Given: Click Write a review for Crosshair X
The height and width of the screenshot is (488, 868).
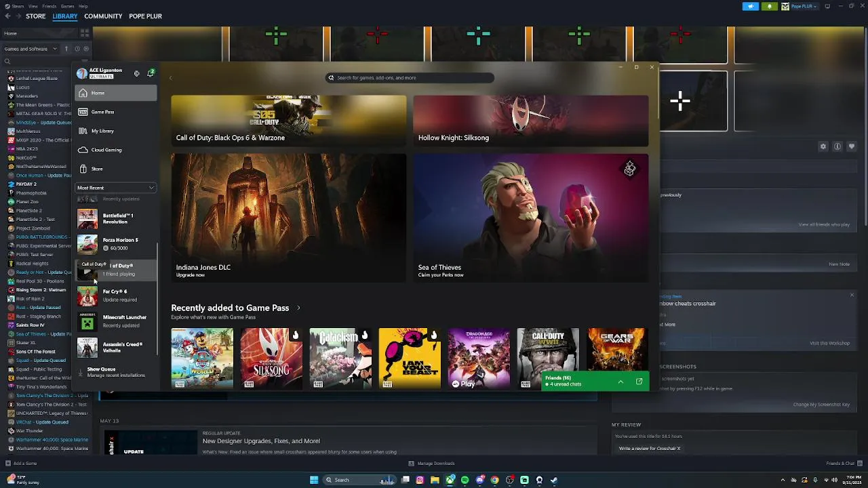Looking at the screenshot, I should click(x=649, y=449).
